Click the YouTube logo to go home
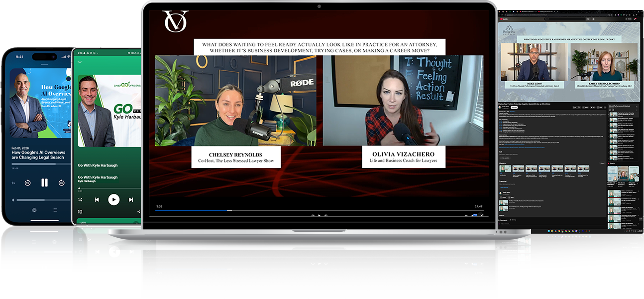 tap(505, 19)
